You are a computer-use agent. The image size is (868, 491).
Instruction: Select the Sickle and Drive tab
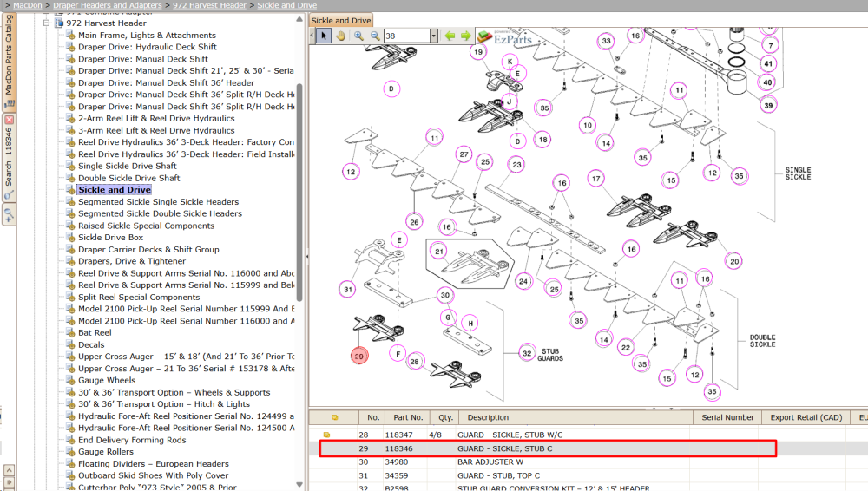pos(341,21)
